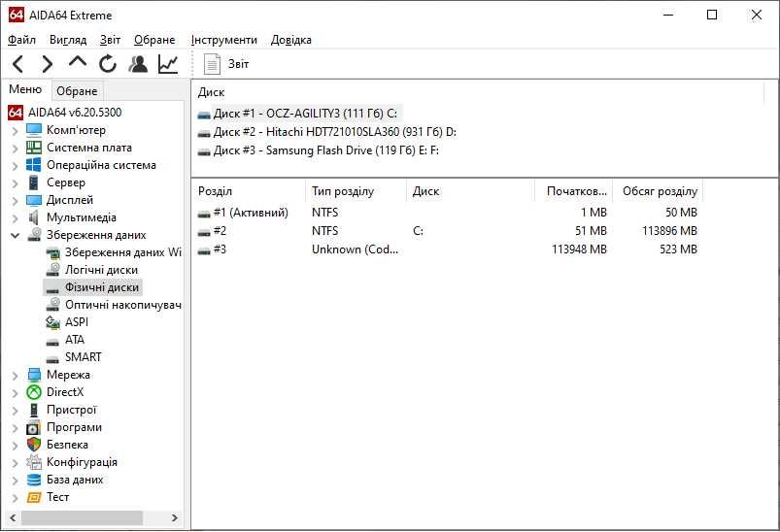Open the Звіт menu
This screenshot has height=532, width=780.
pyautogui.click(x=110, y=40)
